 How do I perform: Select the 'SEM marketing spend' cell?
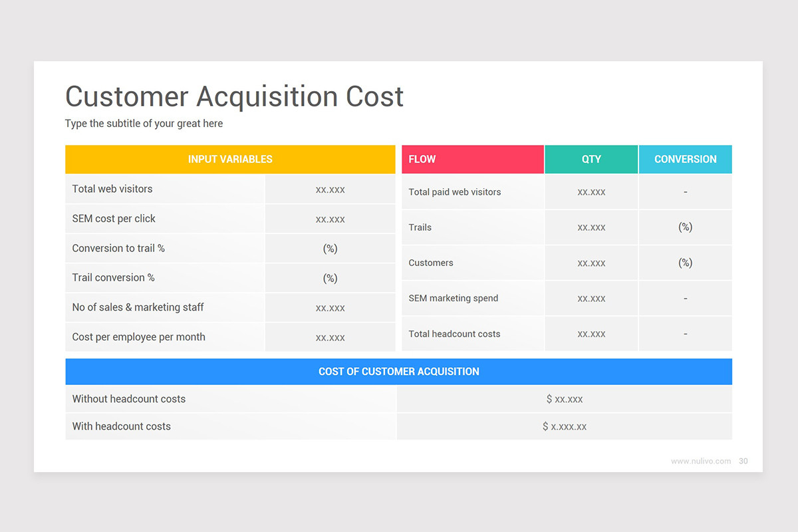473,298
